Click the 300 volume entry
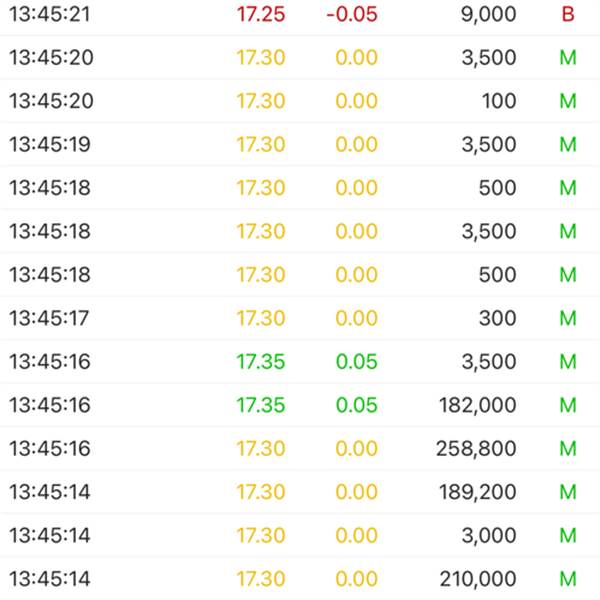Viewport: 600px width, 600px height. 499,319
